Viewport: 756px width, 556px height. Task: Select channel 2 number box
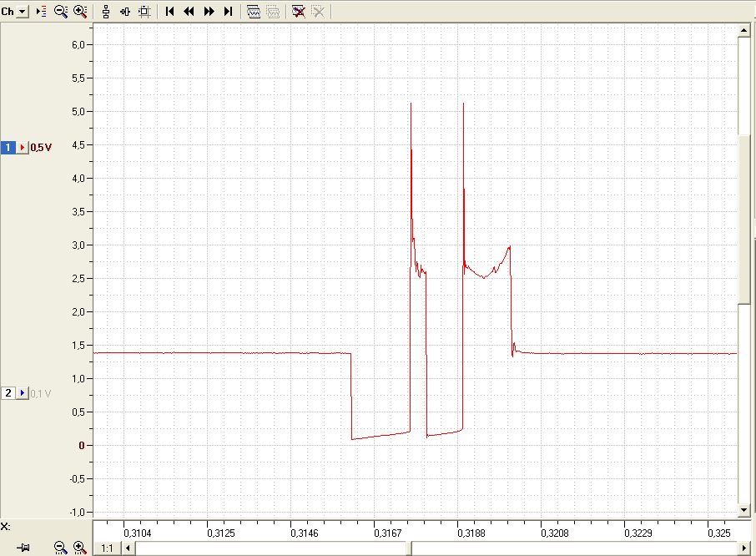[x=8, y=393]
